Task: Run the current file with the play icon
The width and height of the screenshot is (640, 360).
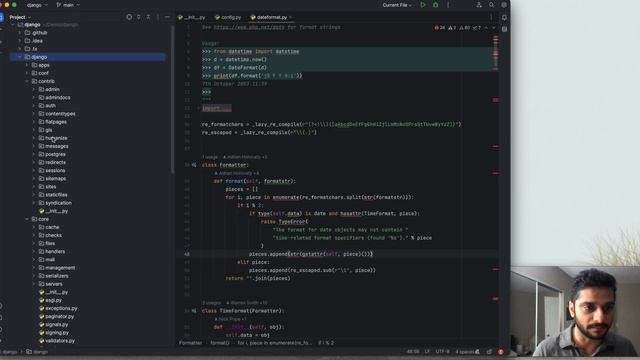Action: pos(423,5)
